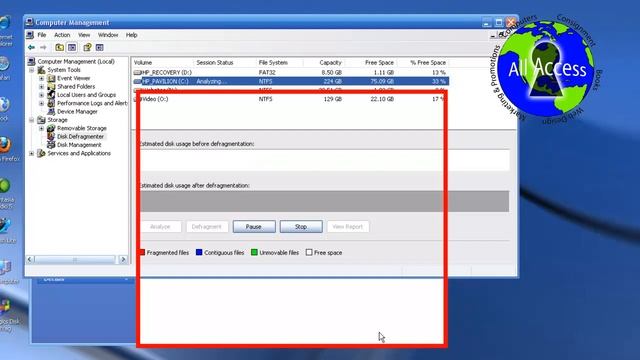The height and width of the screenshot is (360, 640).
Task: Select the Device Manager icon
Action: point(51,111)
